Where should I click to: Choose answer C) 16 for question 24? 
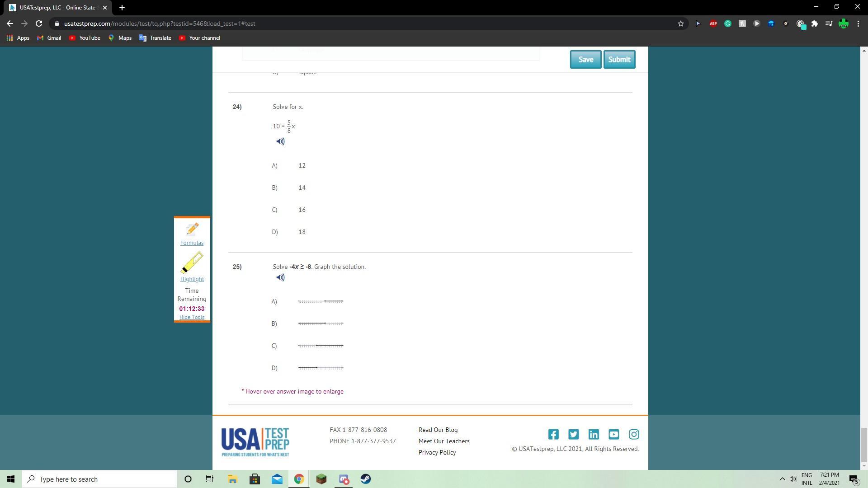coord(302,210)
